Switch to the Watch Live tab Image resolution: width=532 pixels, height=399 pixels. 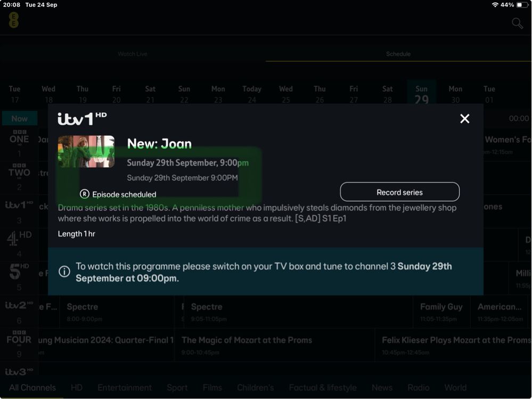tap(133, 54)
